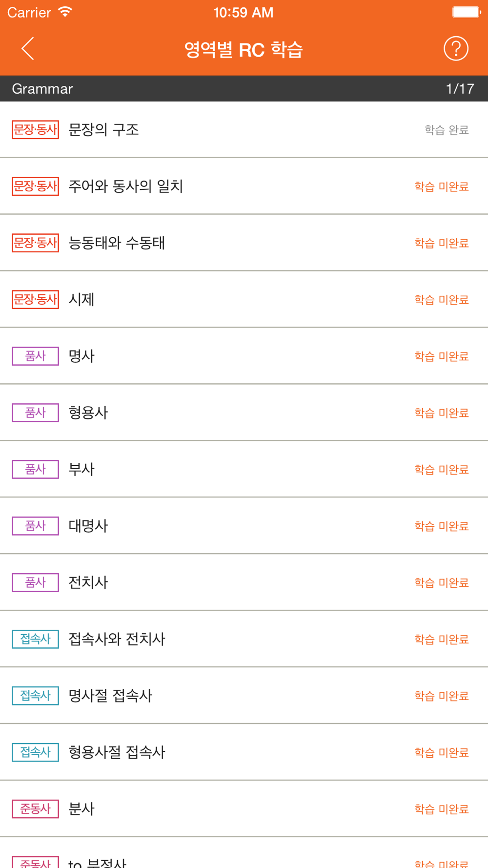Tap 학습 완료 status on 문장의 구조
The width and height of the screenshot is (488, 868).
446,130
